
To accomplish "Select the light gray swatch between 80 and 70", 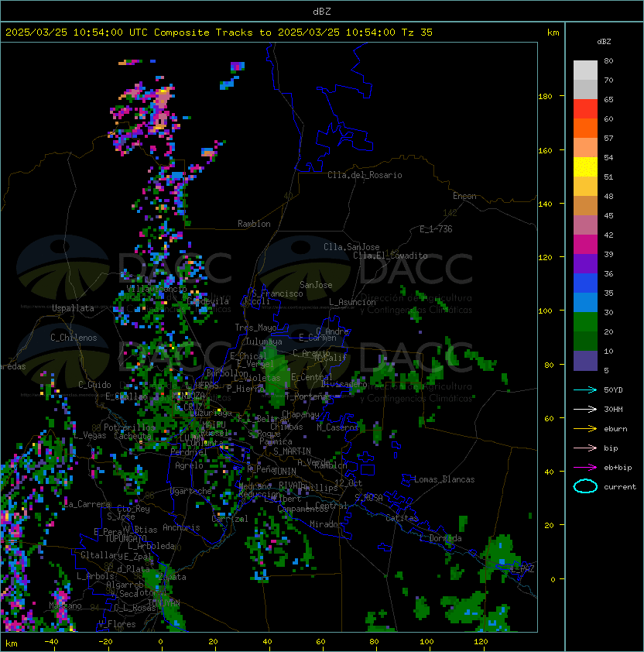I will (585, 70).
